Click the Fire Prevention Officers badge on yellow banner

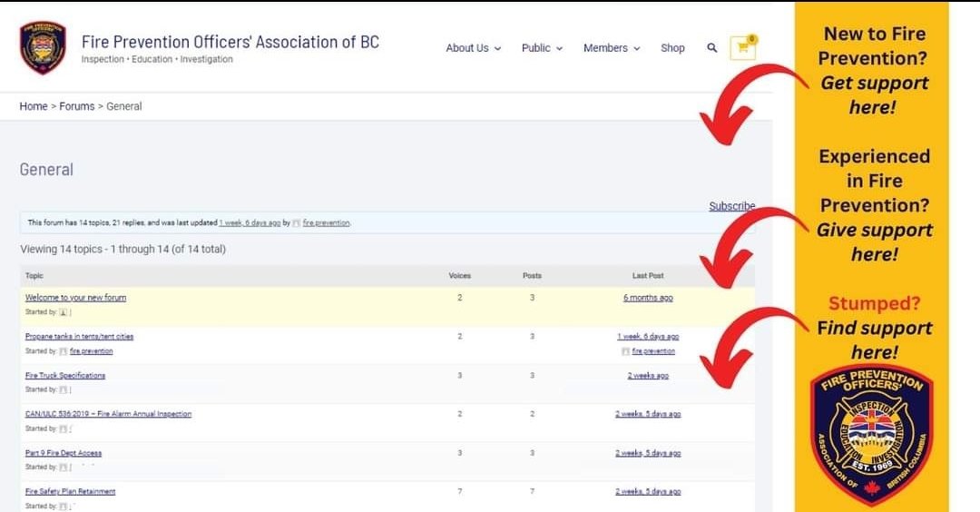(871, 436)
